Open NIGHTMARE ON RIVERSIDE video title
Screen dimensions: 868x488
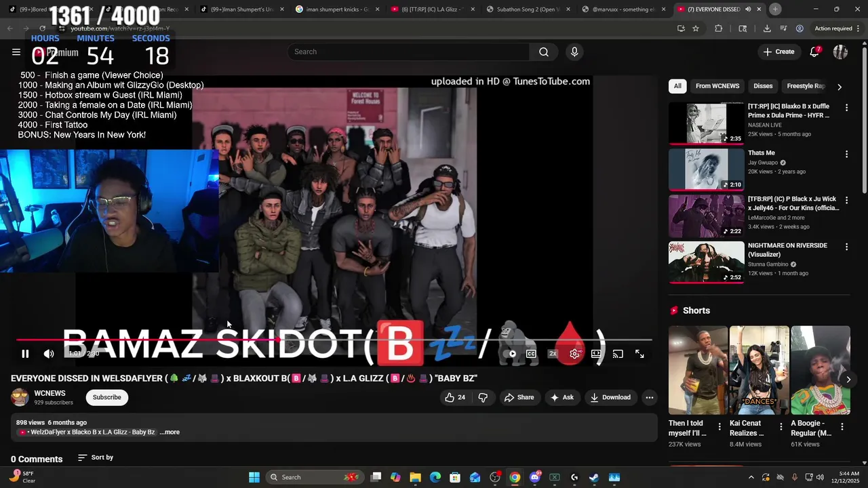coord(787,250)
